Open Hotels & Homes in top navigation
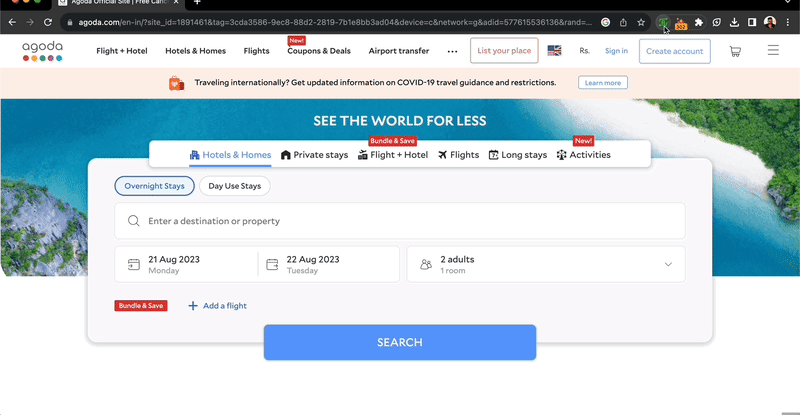Viewport: 800px width, 415px height. click(195, 51)
